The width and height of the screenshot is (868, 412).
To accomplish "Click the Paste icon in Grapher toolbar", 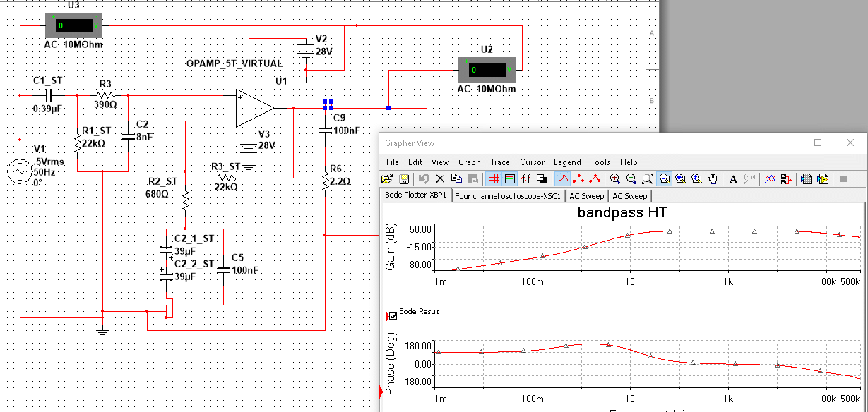I will click(x=472, y=179).
